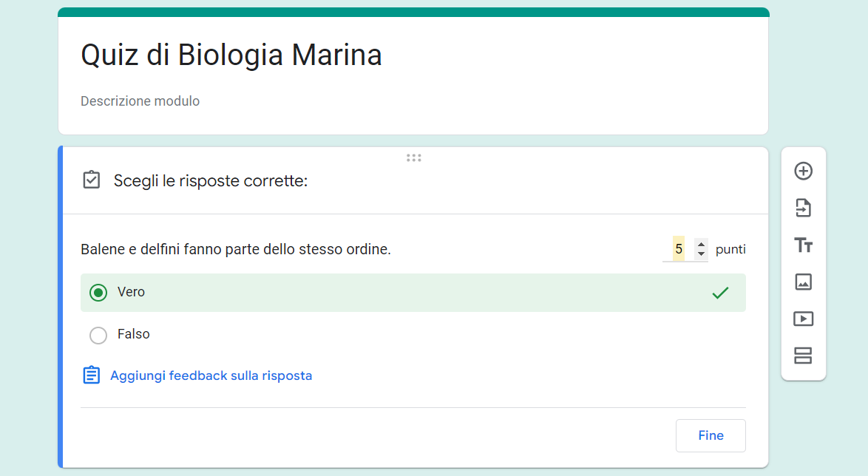Click the Add question plus icon
This screenshot has width=868, height=476.
pyautogui.click(x=803, y=171)
